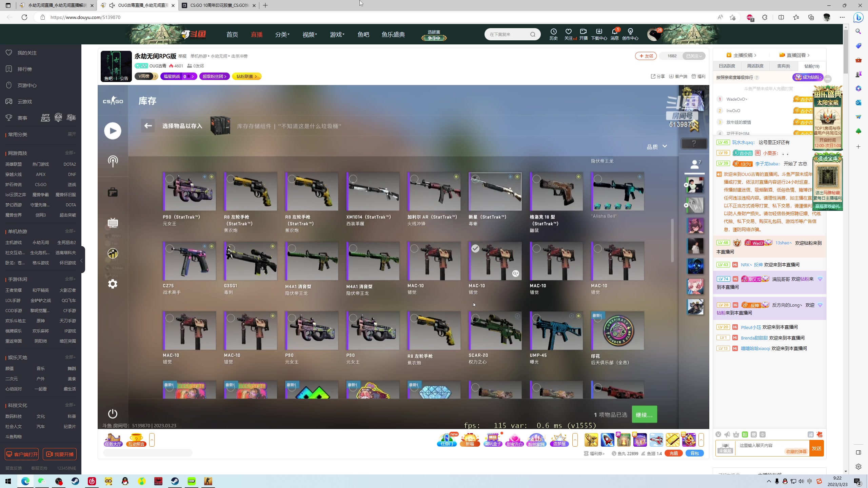Select the G3SG1 毒刺 item checkbox
Viewport: 868px width, 488px height.
click(231, 248)
